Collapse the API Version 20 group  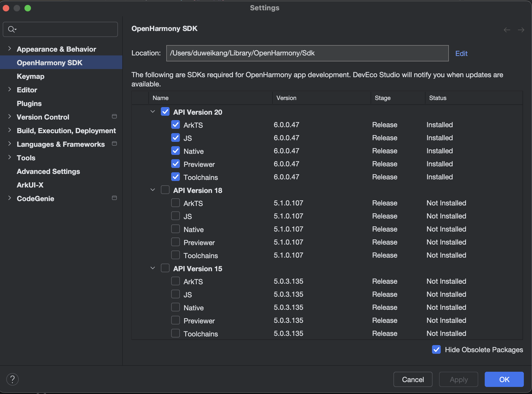point(153,112)
